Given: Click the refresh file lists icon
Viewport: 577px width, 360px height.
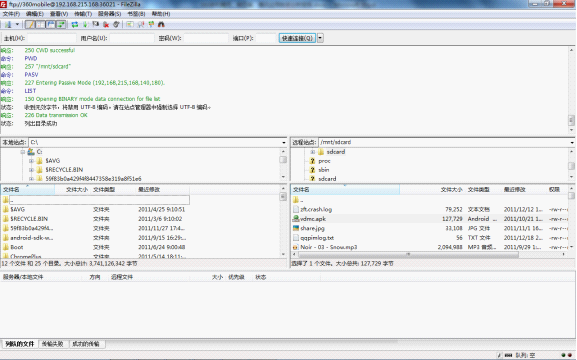Looking at the screenshot, I should point(75,25).
